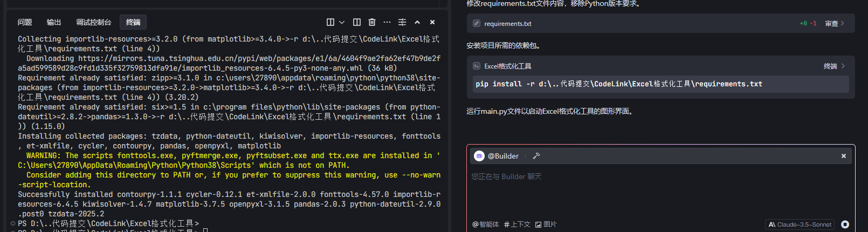Screen dimensions: 868x232
Task: Dismiss the @Builder agent tag
Action: 844,156
